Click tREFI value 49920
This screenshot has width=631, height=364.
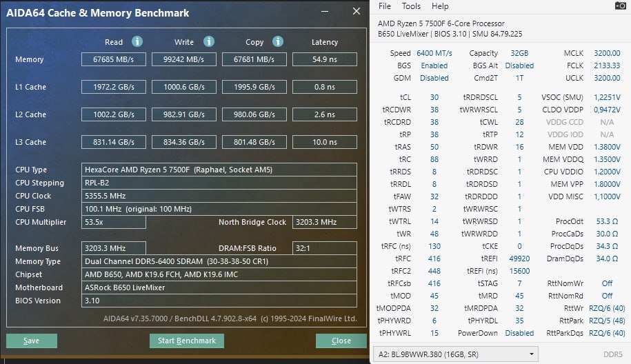click(x=519, y=259)
